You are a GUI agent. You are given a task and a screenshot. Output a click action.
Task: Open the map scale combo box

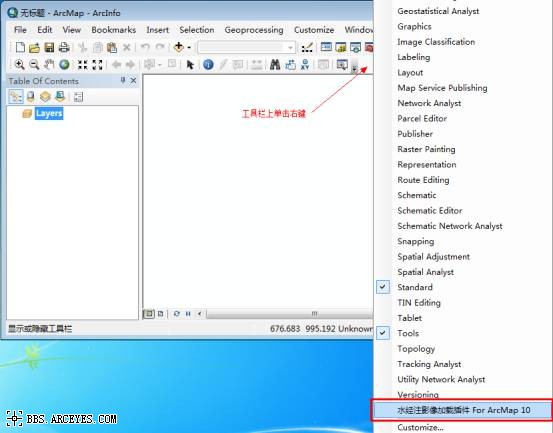tap(247, 47)
